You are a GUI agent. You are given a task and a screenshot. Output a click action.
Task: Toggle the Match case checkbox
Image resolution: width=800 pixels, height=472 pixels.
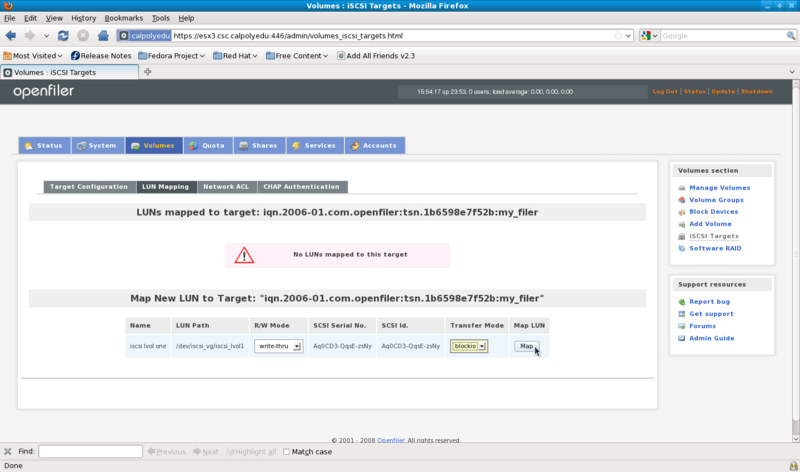[286, 452]
